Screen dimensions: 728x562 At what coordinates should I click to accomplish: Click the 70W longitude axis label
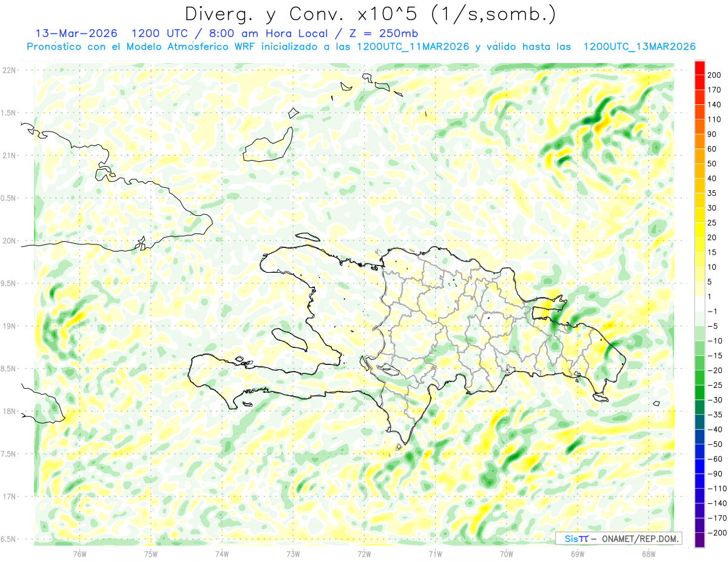pos(507,553)
